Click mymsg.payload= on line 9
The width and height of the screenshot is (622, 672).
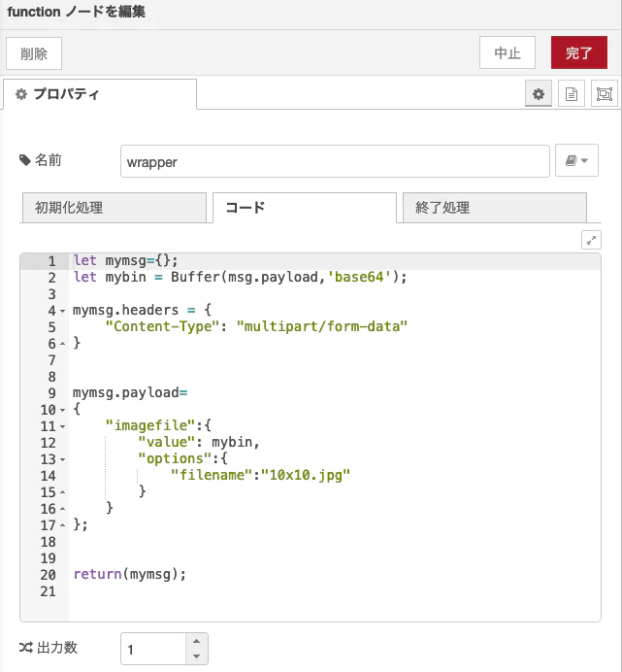pos(130,392)
